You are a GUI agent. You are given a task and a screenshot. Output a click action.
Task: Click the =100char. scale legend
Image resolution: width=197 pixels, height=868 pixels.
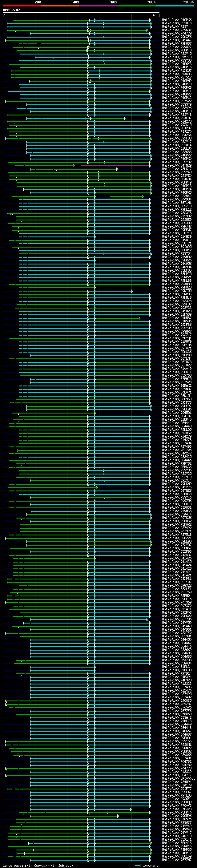[146, 866]
